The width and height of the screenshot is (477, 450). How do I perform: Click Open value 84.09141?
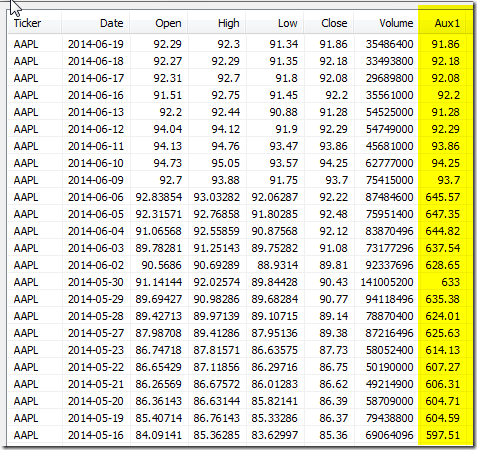click(159, 435)
